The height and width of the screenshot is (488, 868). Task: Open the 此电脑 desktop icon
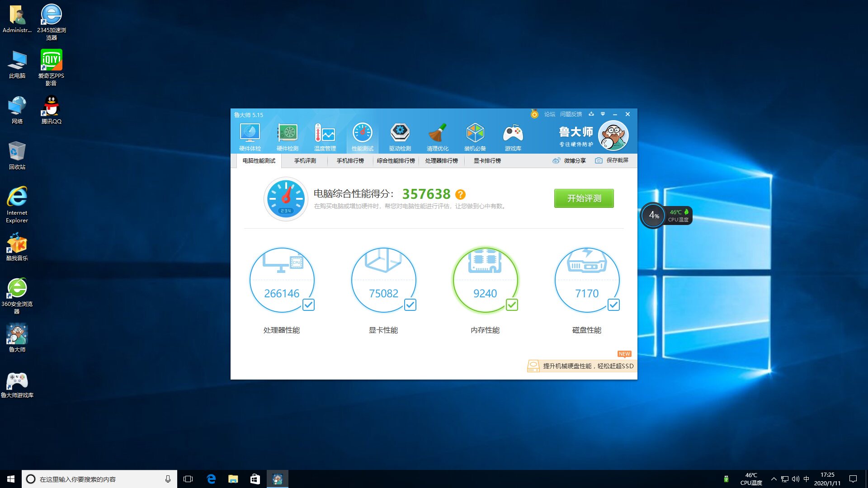coord(17,64)
